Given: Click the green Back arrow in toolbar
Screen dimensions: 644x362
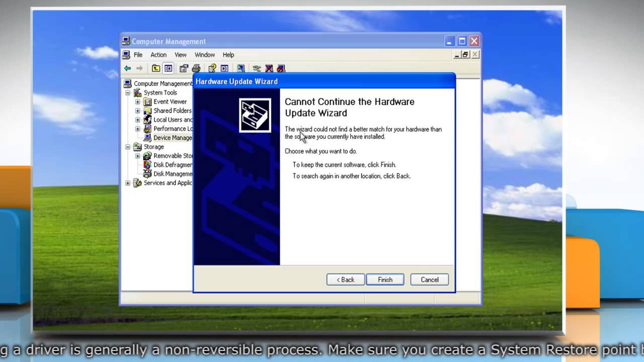Looking at the screenshot, I should pyautogui.click(x=127, y=68).
